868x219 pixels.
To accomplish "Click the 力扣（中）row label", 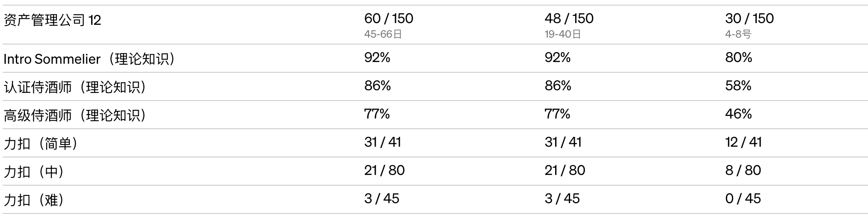I will click(35, 172).
